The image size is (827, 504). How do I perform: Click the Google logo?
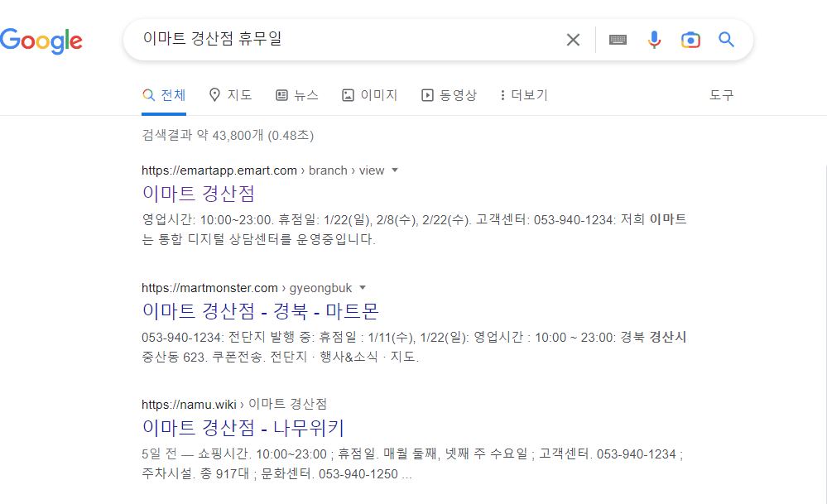point(41,41)
